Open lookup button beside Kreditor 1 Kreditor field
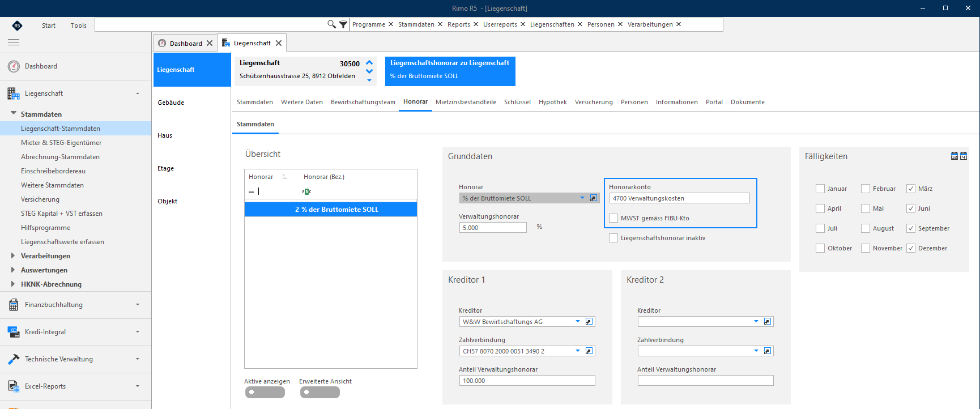980x409 pixels. pos(589,322)
